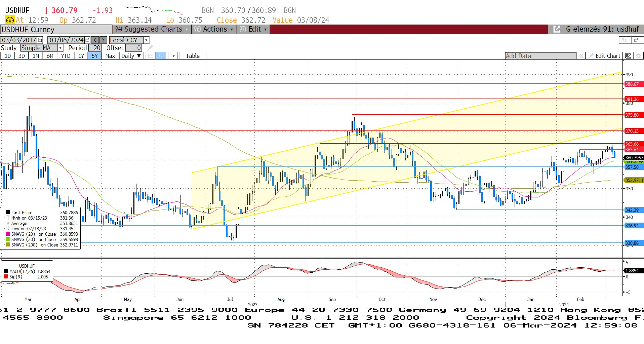Open G elemzés 91: usdhuf chart title
644x344 pixels.
(x=602, y=29)
